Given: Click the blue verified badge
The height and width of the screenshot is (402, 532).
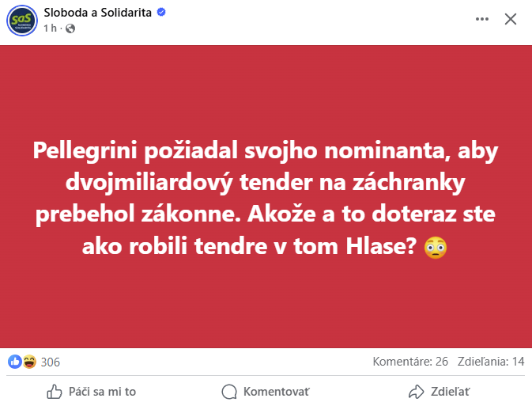Looking at the screenshot, I should tap(161, 12).
